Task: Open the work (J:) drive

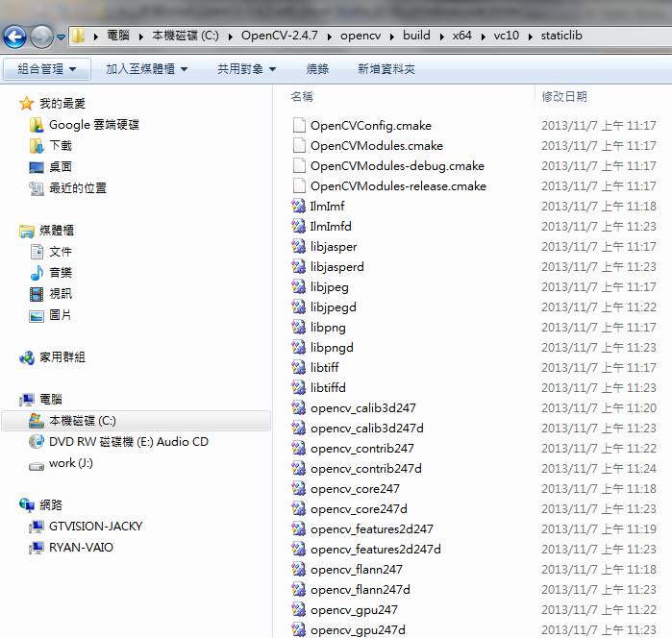Action: coord(71,463)
